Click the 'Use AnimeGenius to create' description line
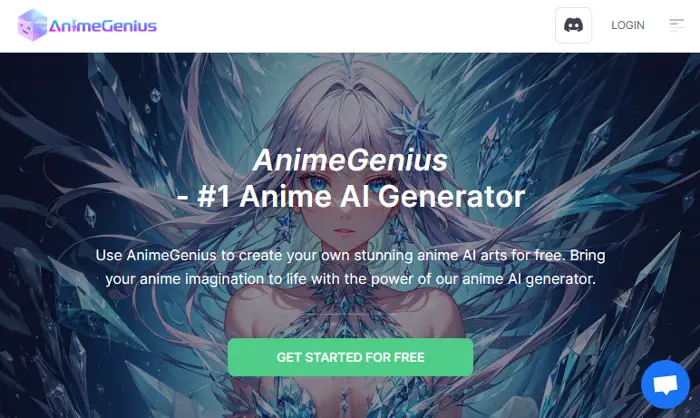Screen dimensions: 700x418 coord(350,255)
